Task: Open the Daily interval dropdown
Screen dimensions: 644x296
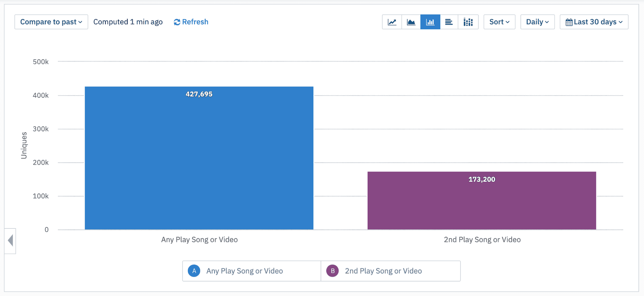Action: 537,22
